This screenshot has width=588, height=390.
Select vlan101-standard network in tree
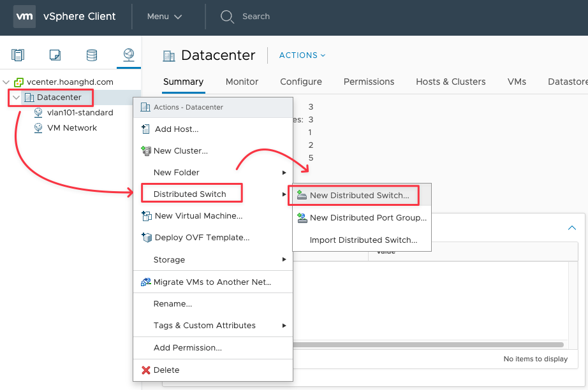(x=80, y=112)
